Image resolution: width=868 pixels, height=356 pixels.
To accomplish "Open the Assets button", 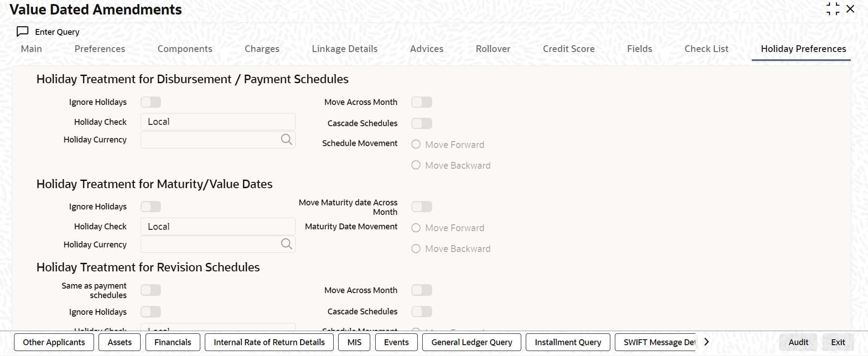I will [120, 342].
